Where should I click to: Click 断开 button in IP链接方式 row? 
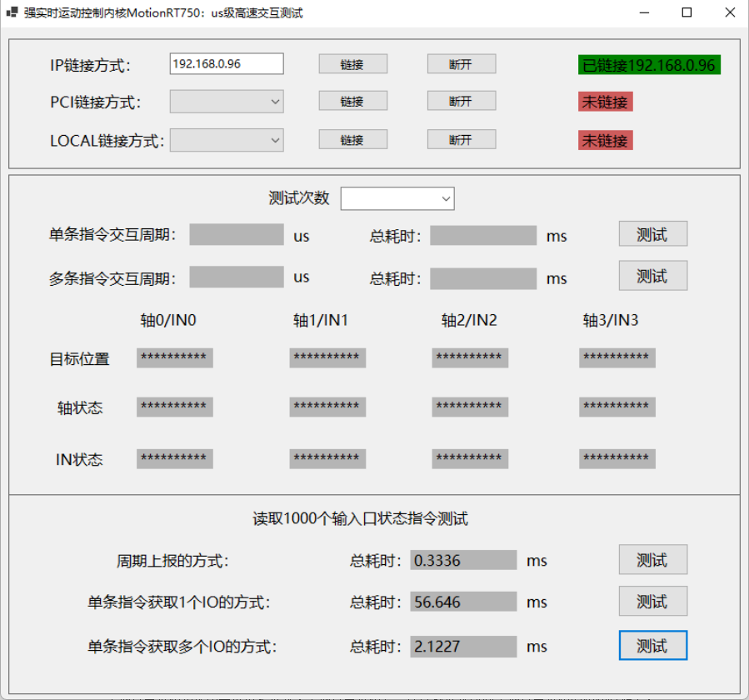coord(461,64)
